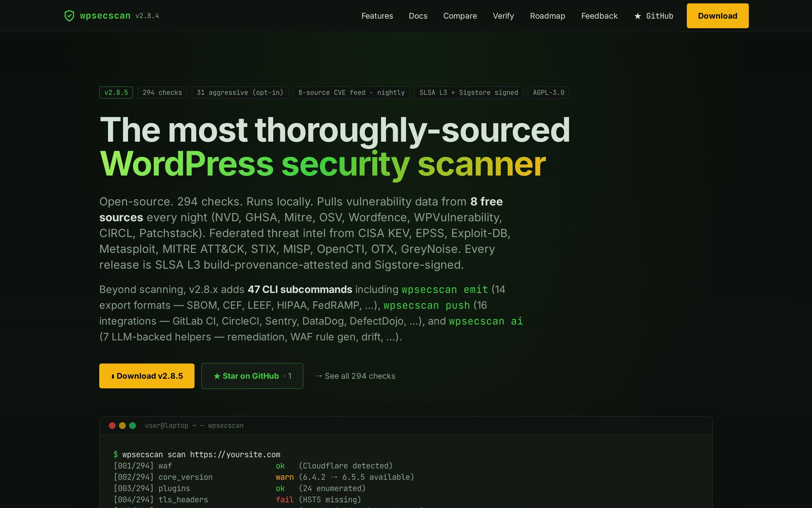Click the wpsecscan push code text

pos(427,305)
